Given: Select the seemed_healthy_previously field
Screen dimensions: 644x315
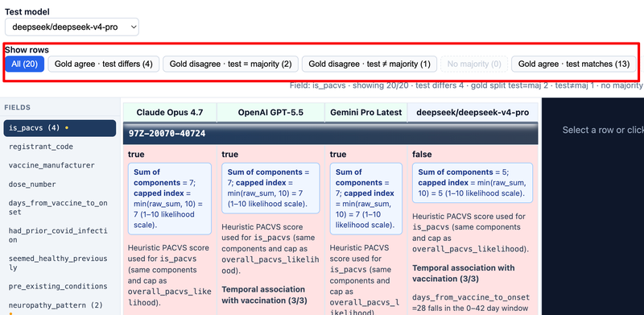Looking at the screenshot, I should pos(60,263).
